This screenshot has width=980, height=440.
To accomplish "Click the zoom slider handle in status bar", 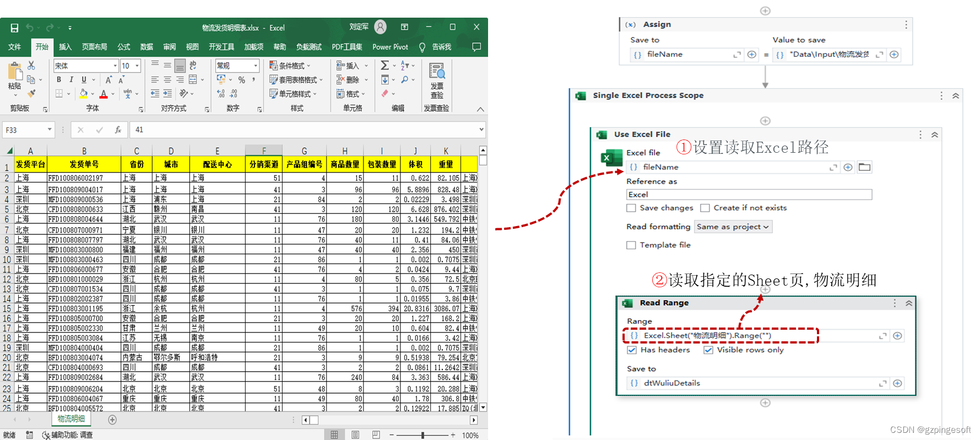I will click(423, 435).
